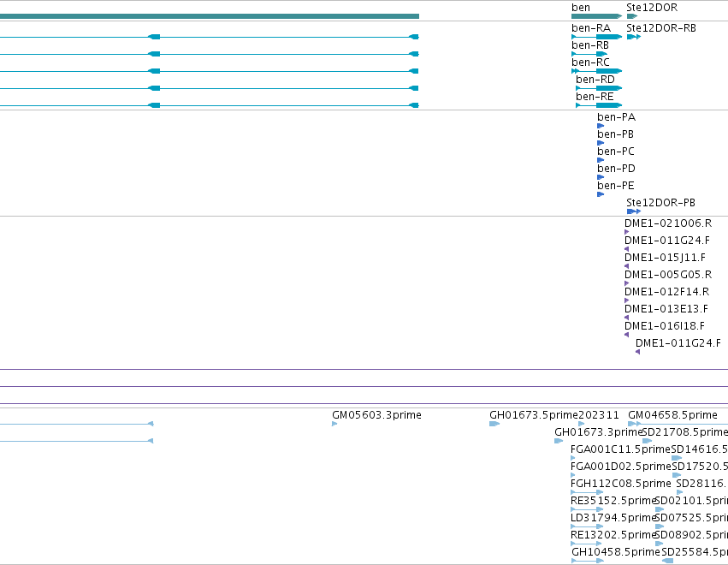Click the ben gene arrow glyph

point(596,16)
